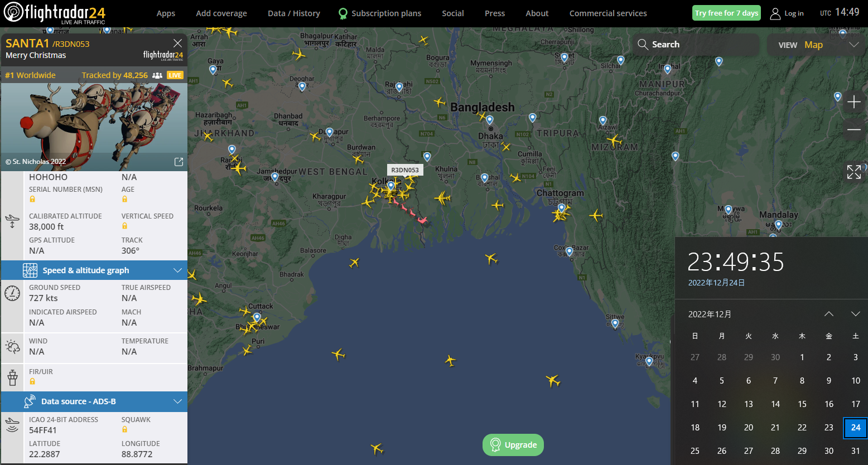Open the Press menu
Image resolution: width=868 pixels, height=465 pixels.
click(495, 13)
